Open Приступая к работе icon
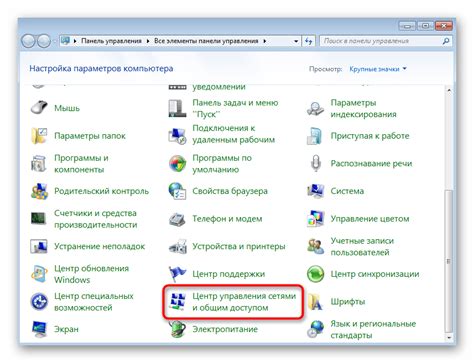474x363 pixels. [x=315, y=136]
